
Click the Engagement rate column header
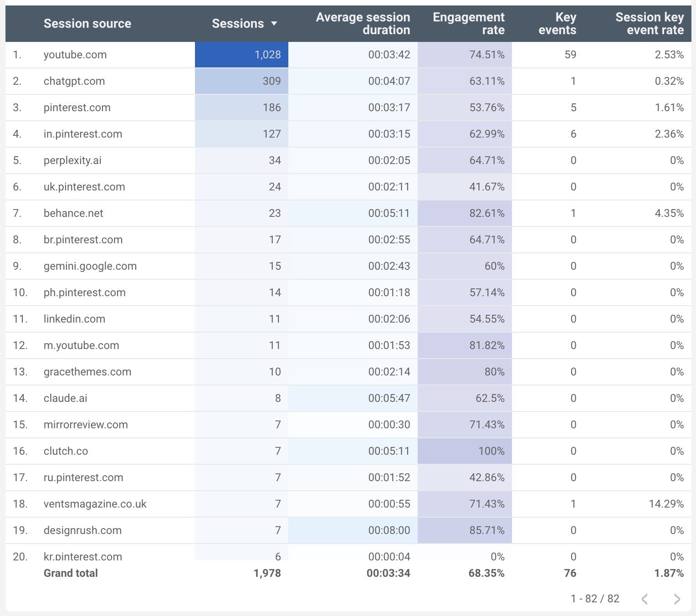coord(468,24)
